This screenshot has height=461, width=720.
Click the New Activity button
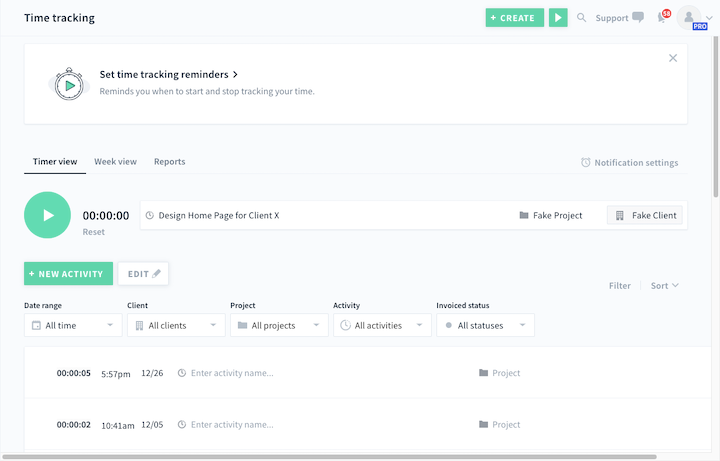point(68,273)
